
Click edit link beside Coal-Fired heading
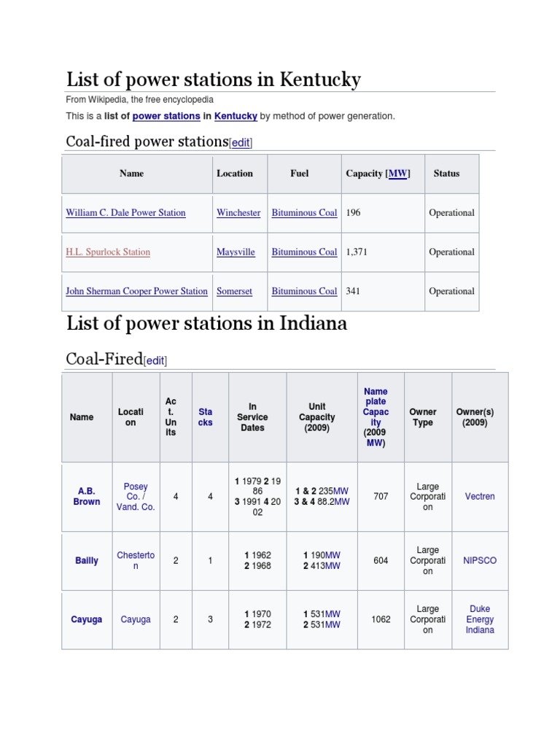pyautogui.click(x=155, y=360)
